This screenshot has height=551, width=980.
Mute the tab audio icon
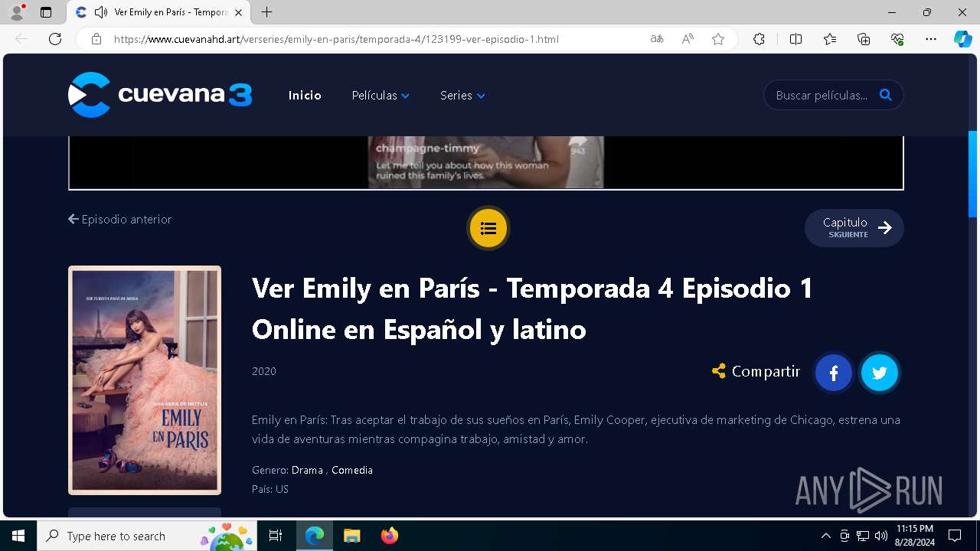pyautogui.click(x=101, y=12)
